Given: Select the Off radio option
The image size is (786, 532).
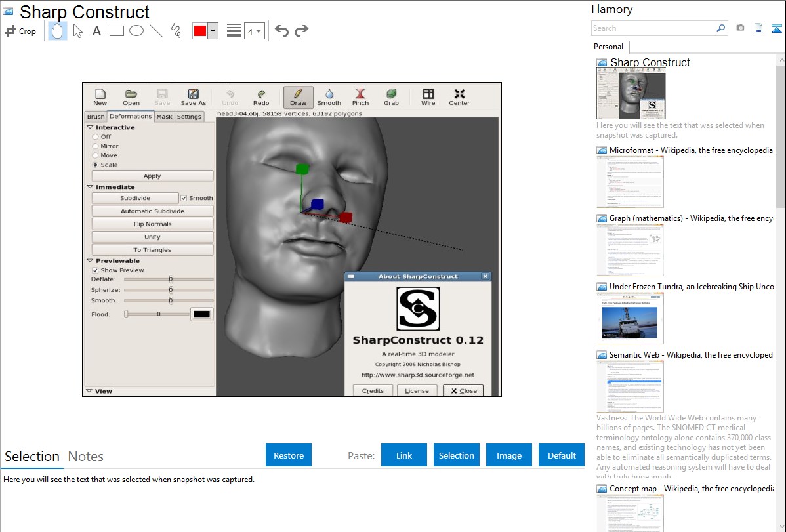Looking at the screenshot, I should tap(95, 137).
